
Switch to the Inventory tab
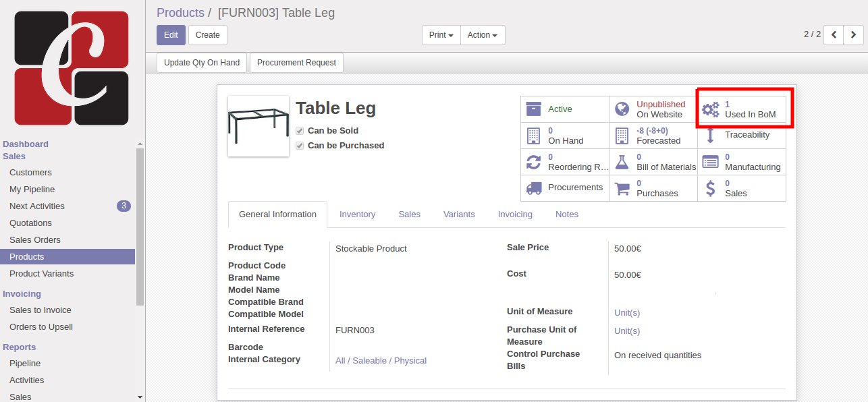357,214
